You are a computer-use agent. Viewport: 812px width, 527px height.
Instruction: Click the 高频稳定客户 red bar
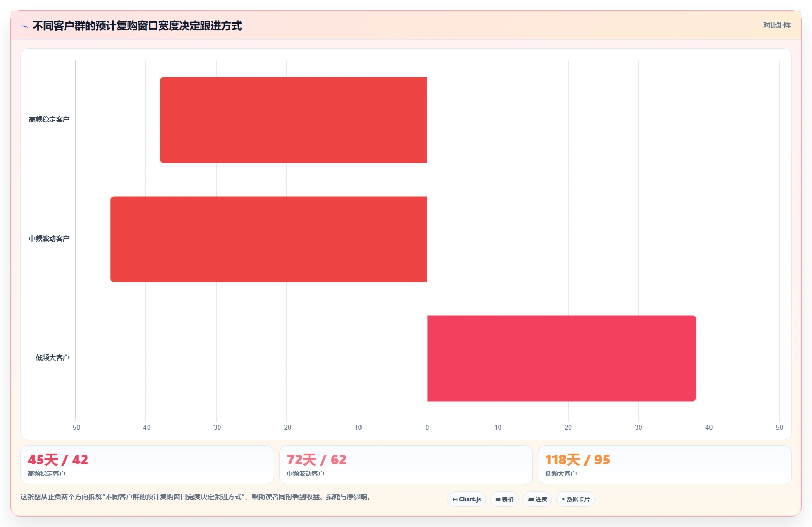(294, 120)
